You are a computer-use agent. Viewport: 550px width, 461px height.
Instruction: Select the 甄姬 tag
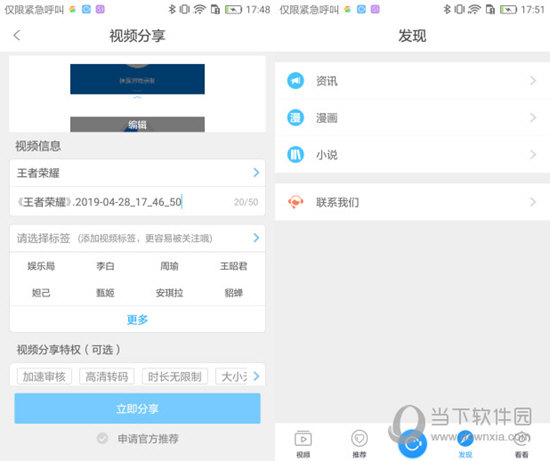[x=105, y=293]
